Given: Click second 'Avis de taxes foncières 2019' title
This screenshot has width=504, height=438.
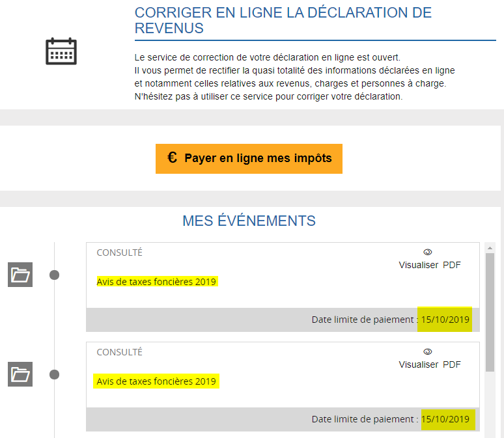Looking at the screenshot, I should click(x=156, y=381).
